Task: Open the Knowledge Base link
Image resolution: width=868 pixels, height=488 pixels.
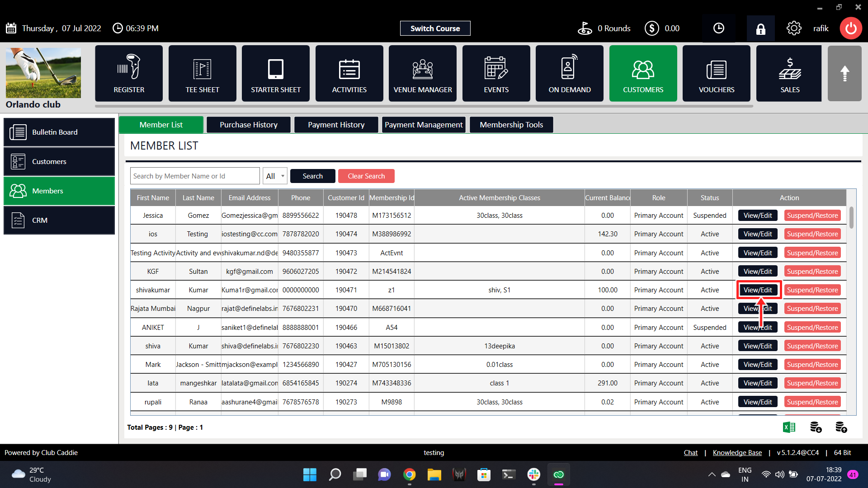Action: pyautogui.click(x=737, y=453)
